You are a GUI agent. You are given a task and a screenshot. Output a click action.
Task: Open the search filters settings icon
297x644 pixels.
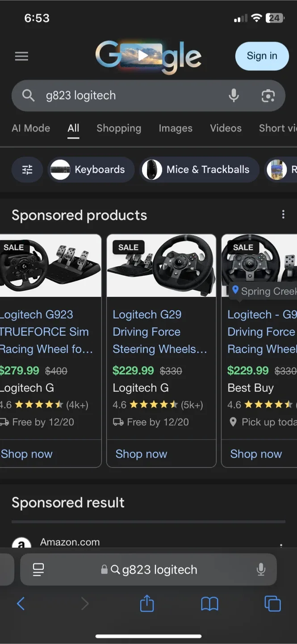tap(27, 169)
